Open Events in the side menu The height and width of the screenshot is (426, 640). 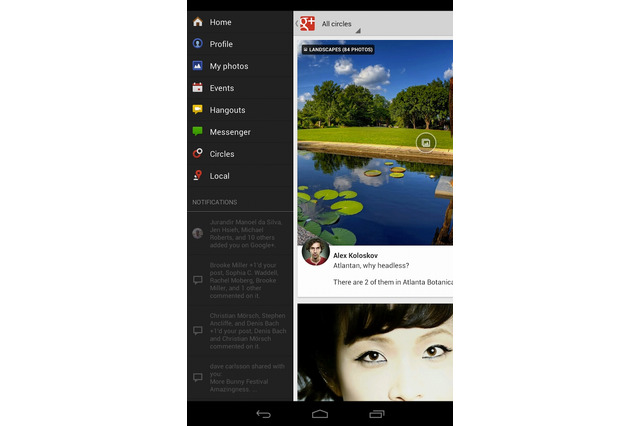click(240, 88)
